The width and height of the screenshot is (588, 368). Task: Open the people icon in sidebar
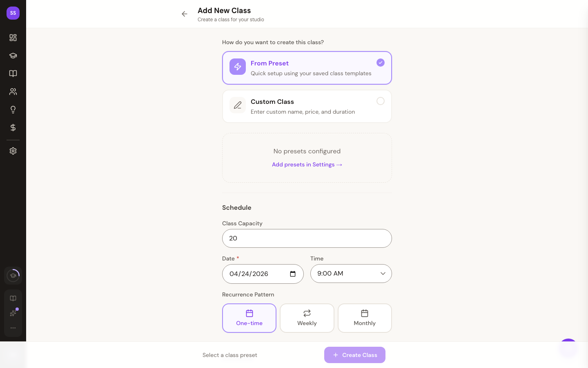13,92
